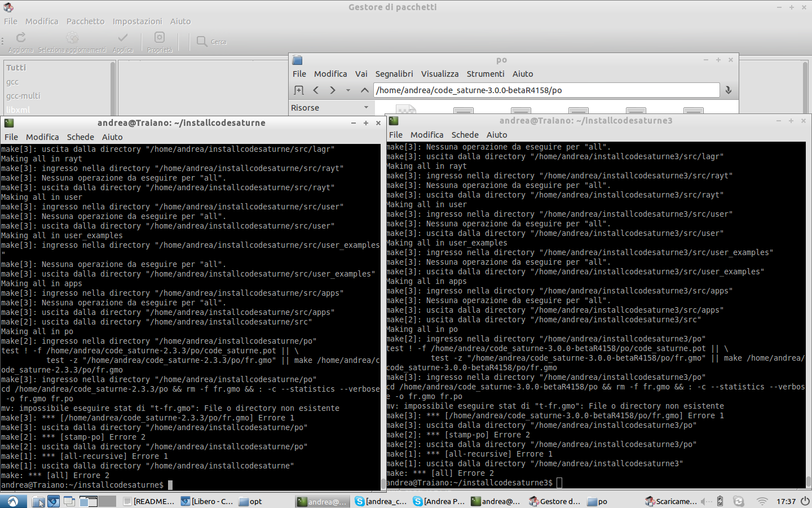Open Strumenti menu in file manager
This screenshot has height=508, width=812.
(485, 74)
